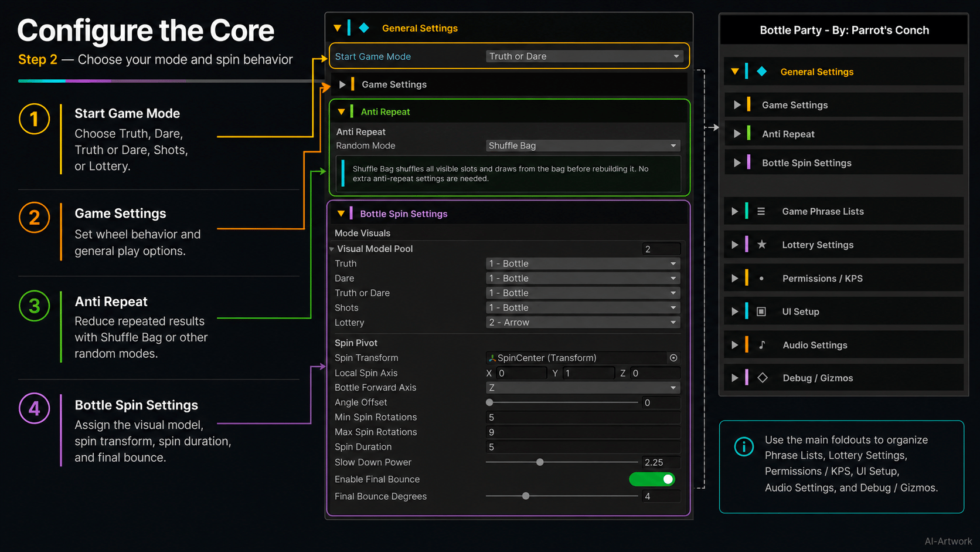Click the Local Spin Axis Y field
The image size is (980, 552).
588,373
